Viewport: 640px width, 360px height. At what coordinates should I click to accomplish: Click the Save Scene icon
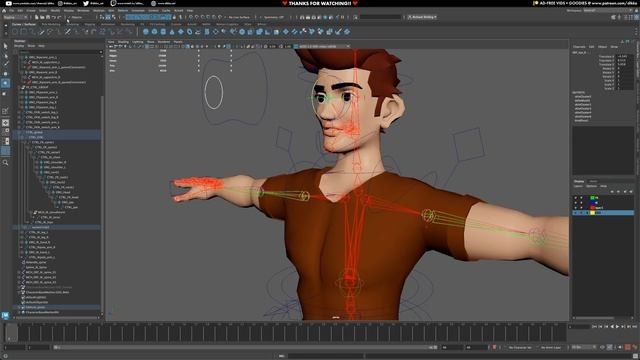tap(48, 17)
